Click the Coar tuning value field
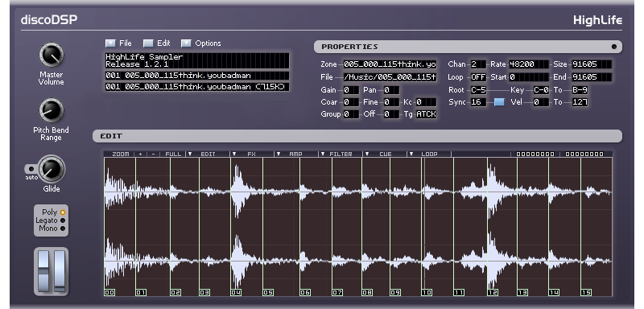The width and height of the screenshot is (644, 309). 351,102
